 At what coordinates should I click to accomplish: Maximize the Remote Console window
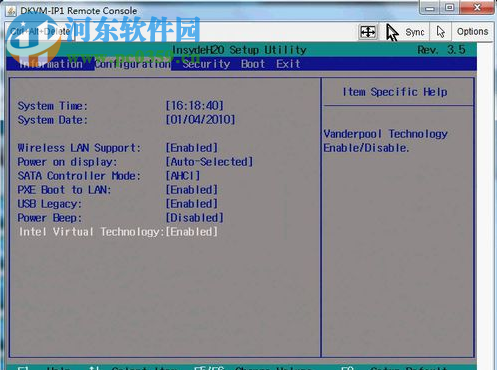pos(449,8)
